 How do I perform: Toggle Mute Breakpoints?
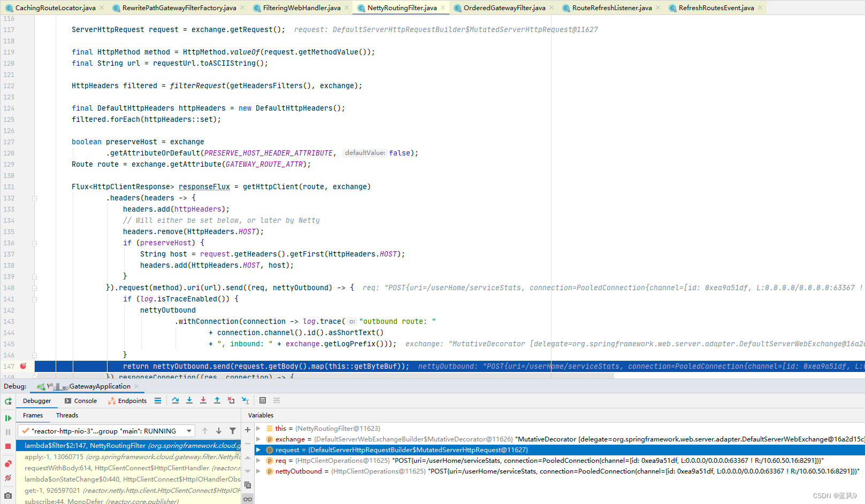[8, 478]
